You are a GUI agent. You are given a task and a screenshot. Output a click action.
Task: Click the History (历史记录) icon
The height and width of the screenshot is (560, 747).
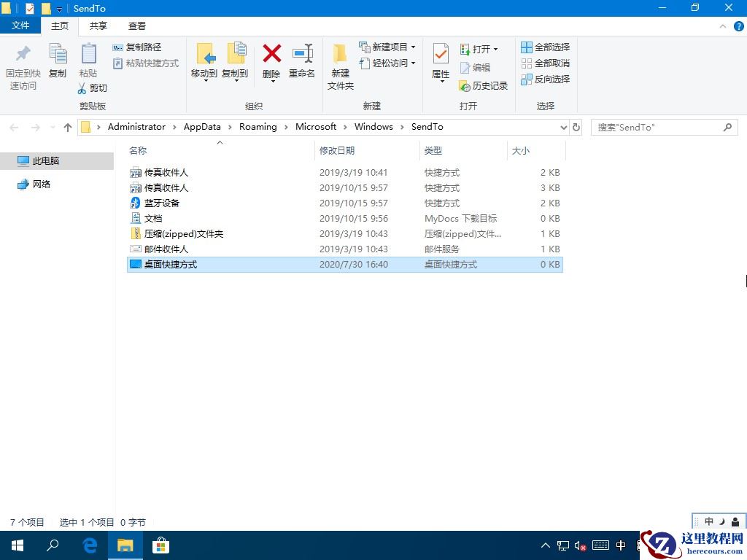[x=483, y=85]
